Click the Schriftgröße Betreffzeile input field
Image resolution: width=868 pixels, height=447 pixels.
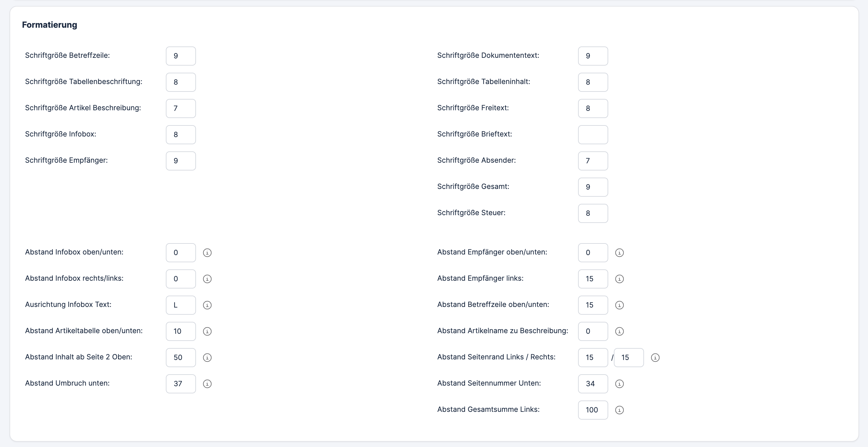pyautogui.click(x=180, y=56)
